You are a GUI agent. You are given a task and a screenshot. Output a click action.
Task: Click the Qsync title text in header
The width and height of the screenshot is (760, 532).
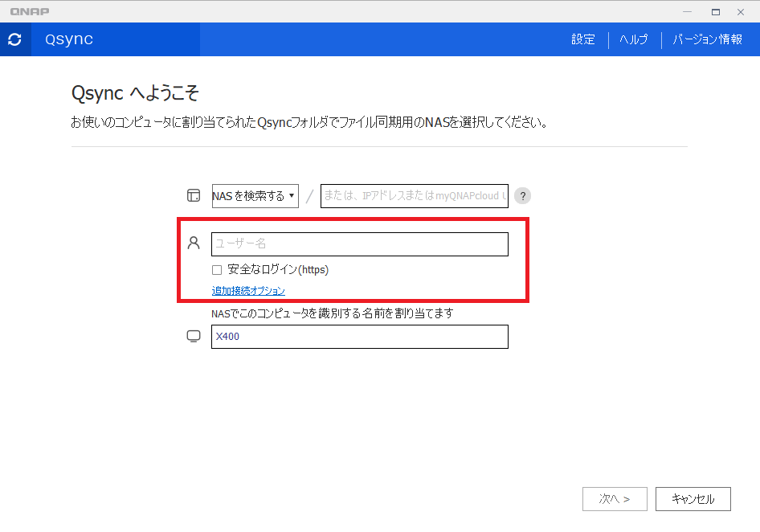point(69,39)
